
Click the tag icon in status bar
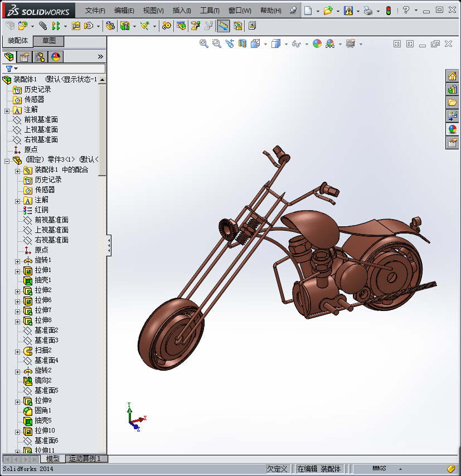tap(451, 469)
